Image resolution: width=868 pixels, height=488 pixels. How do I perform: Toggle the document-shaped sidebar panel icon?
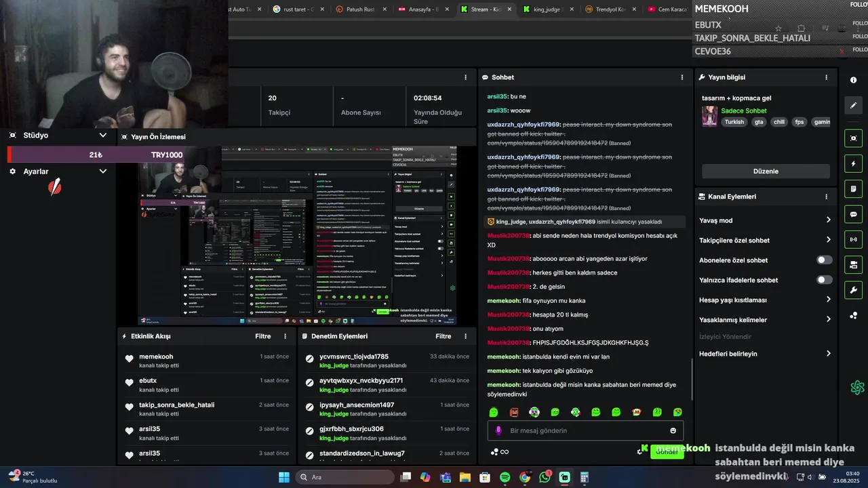coord(853,188)
